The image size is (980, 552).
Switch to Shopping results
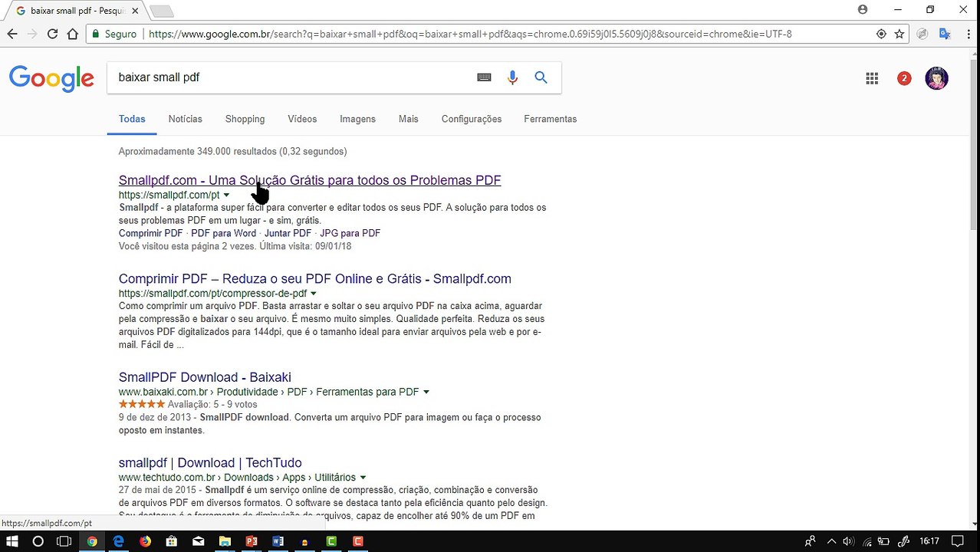(x=245, y=119)
